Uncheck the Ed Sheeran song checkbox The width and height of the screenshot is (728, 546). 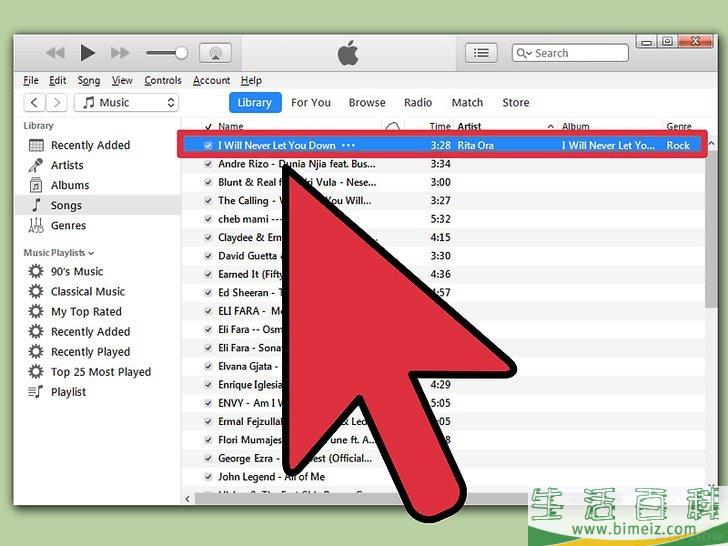click(x=208, y=293)
